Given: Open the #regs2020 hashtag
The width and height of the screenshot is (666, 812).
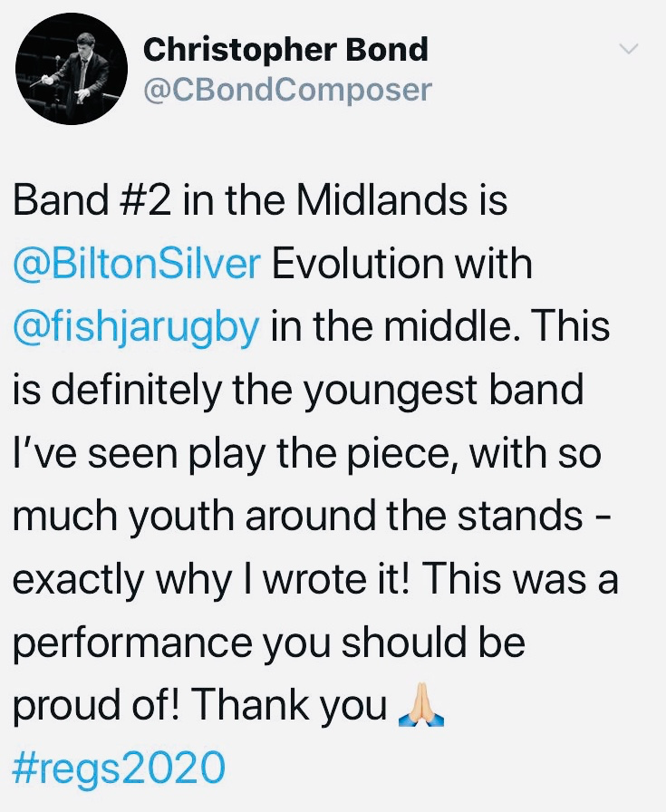Looking at the screenshot, I should [x=119, y=768].
